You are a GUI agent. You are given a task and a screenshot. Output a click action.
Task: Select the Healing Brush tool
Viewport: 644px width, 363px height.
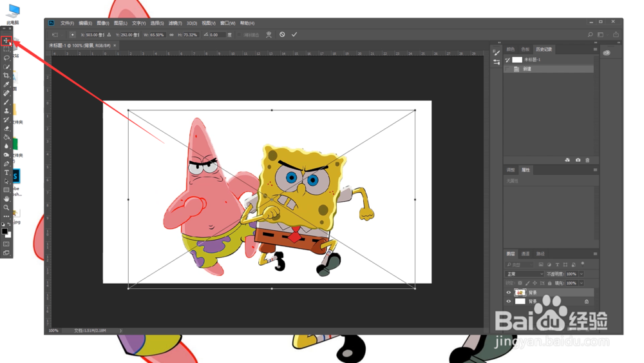coord(6,93)
